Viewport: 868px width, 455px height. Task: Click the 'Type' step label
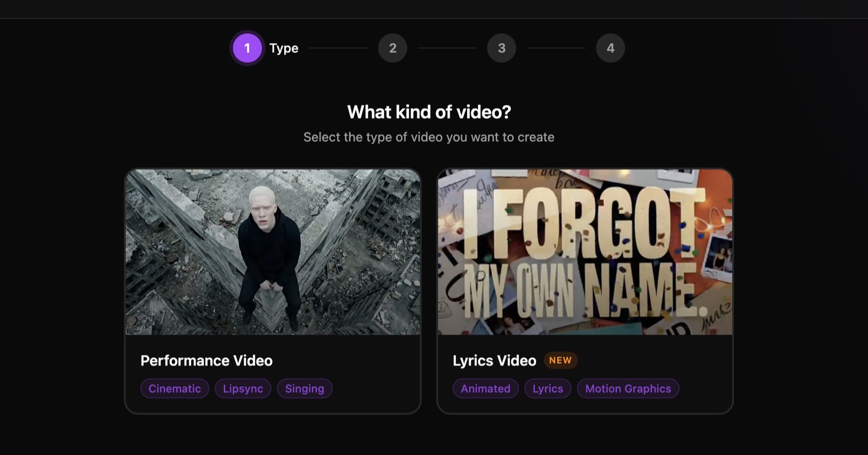pos(284,49)
